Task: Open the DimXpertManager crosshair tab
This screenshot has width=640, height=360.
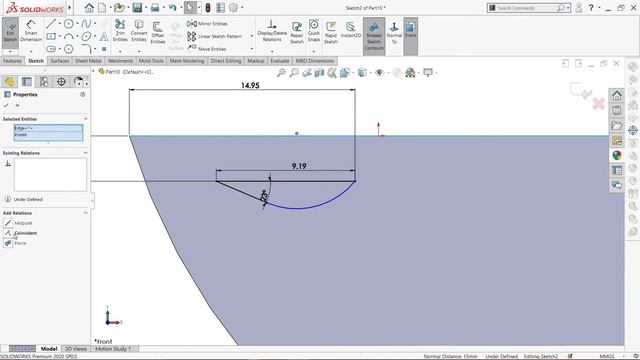Action: (61, 82)
